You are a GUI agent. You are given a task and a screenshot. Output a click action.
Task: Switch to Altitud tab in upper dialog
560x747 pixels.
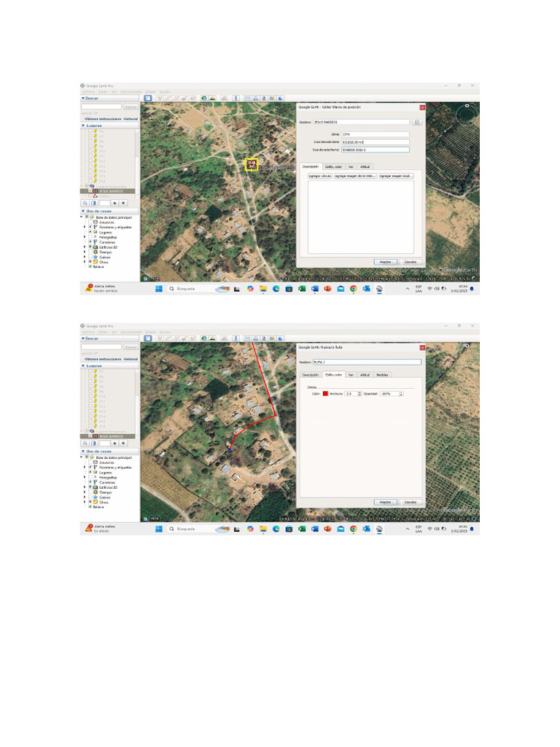(x=365, y=167)
